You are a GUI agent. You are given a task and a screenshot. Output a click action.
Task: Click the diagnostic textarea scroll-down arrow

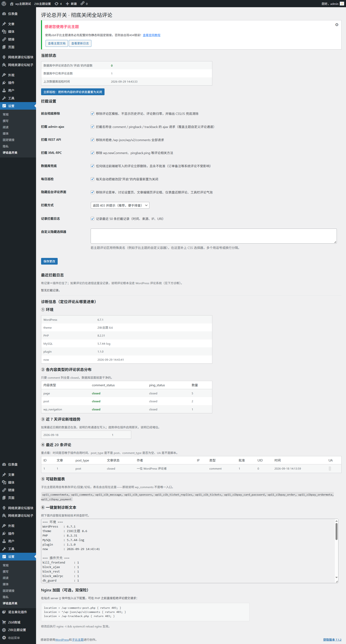coord(336,578)
